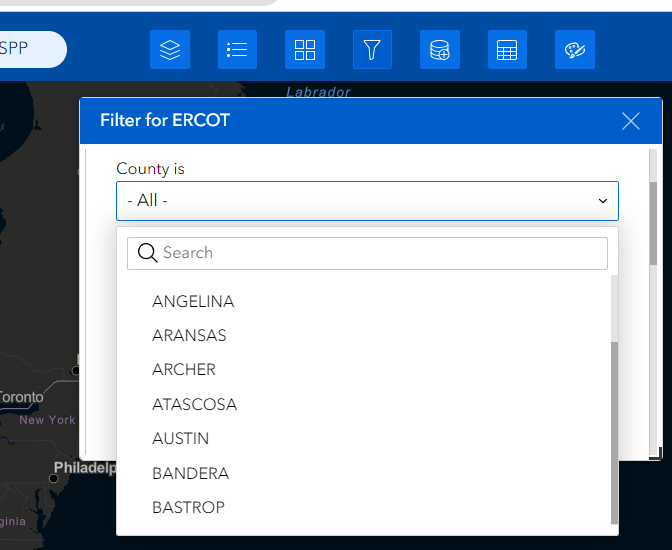Focus the county Search field
Screen dimensions: 672x550
380,253
